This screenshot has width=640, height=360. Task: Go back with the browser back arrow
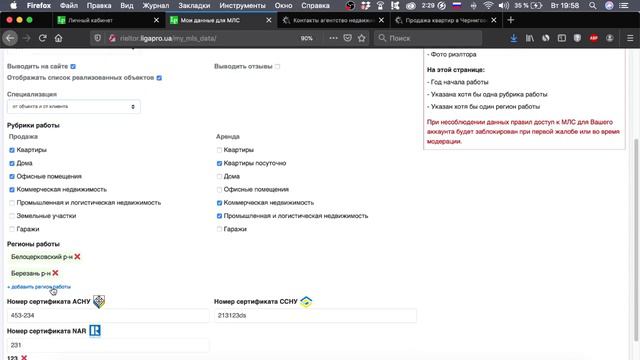click(x=10, y=38)
